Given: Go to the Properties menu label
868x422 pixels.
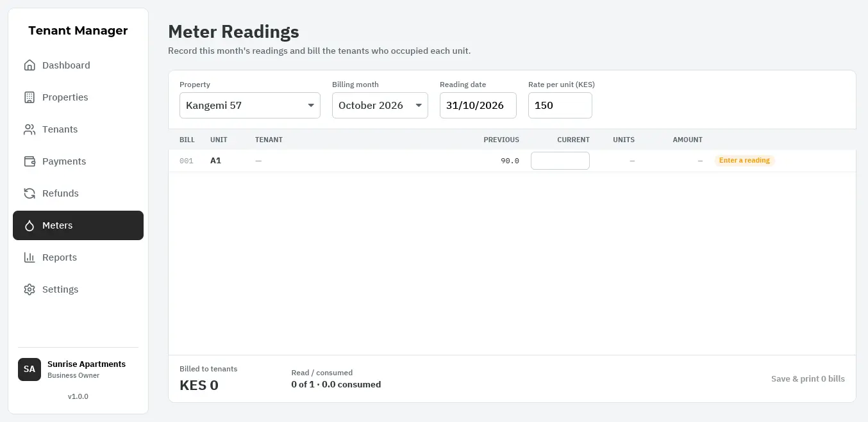Looking at the screenshot, I should tap(65, 97).
